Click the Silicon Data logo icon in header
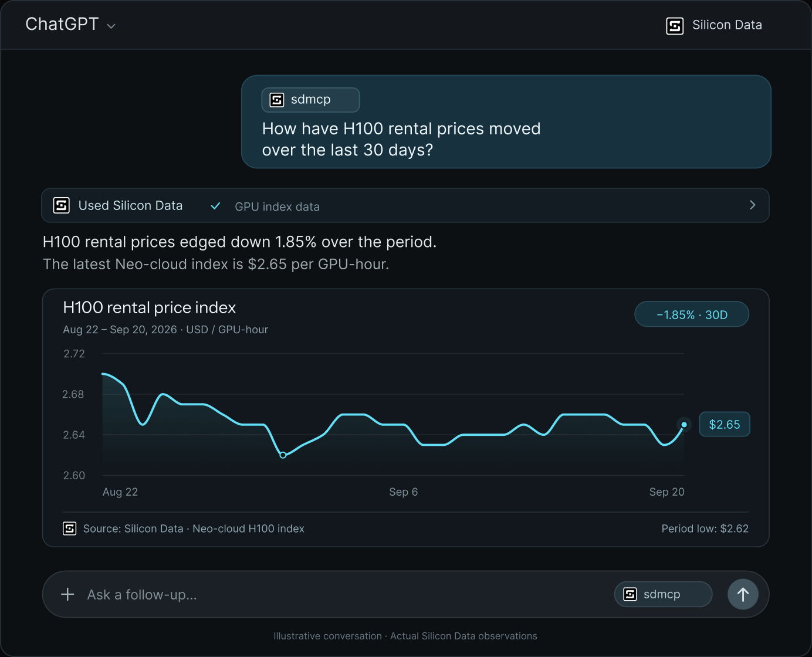 (675, 26)
